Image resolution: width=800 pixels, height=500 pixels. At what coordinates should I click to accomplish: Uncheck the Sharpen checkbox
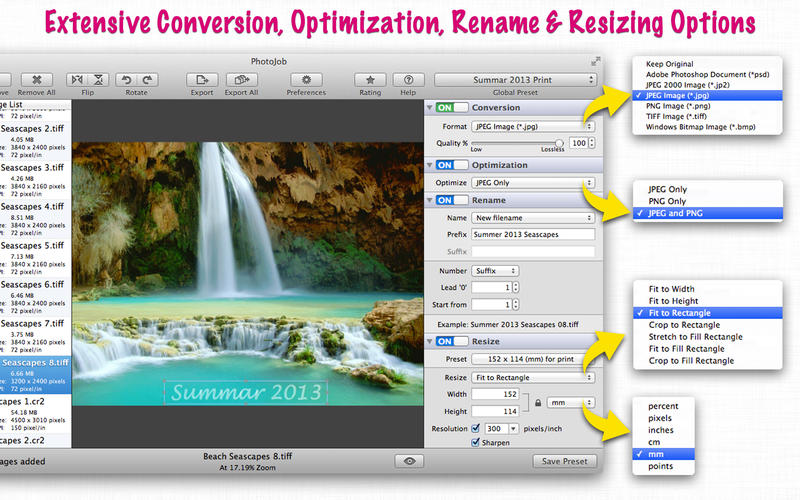point(476,442)
